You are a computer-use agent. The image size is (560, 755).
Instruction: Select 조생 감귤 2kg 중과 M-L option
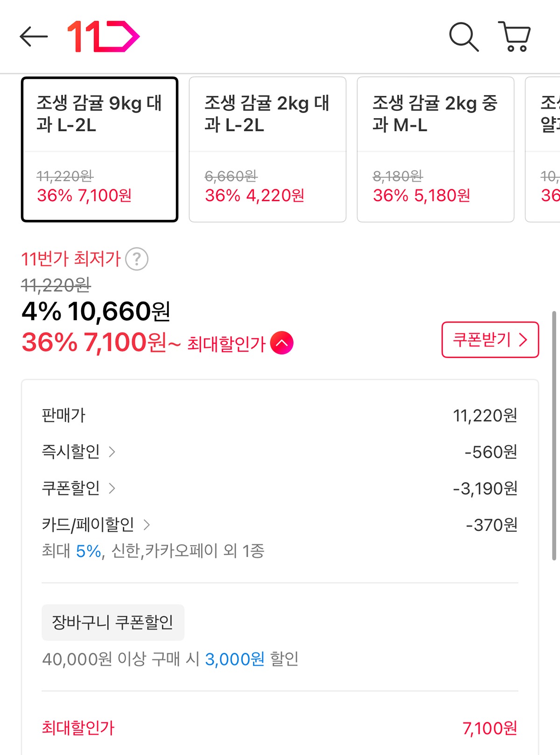pyautogui.click(x=435, y=149)
